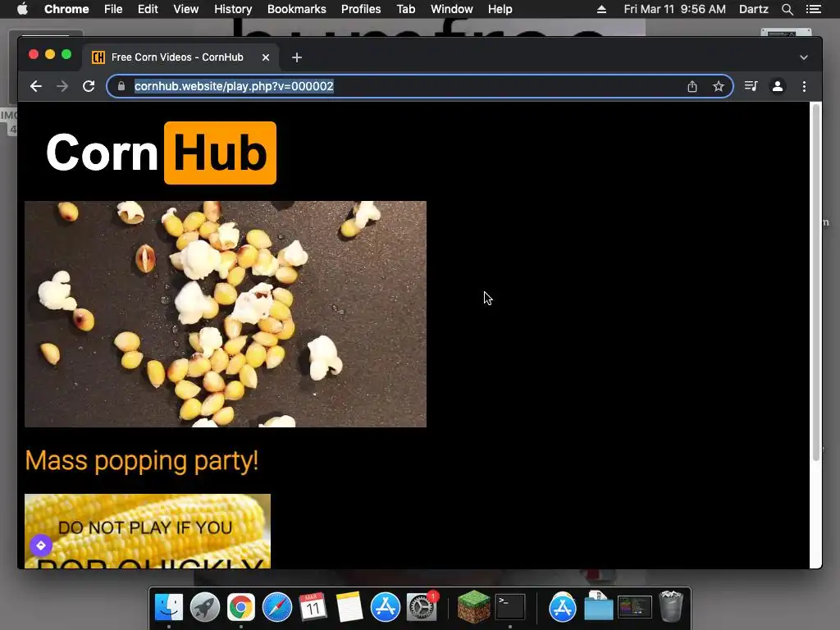Open the media controls icon in the toolbar
840x630 pixels.
coord(751,86)
